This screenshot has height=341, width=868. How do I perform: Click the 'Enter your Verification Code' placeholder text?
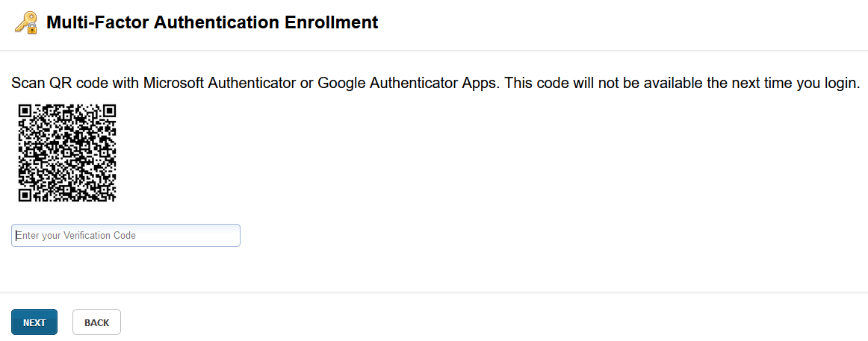(76, 236)
